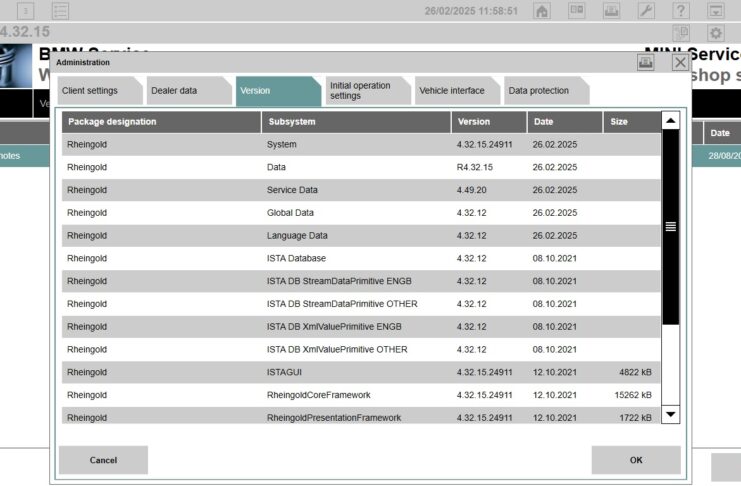Viewport: 741px width, 486px height.
Task: Click the black scrollbar thumb grip
Action: pos(670,226)
